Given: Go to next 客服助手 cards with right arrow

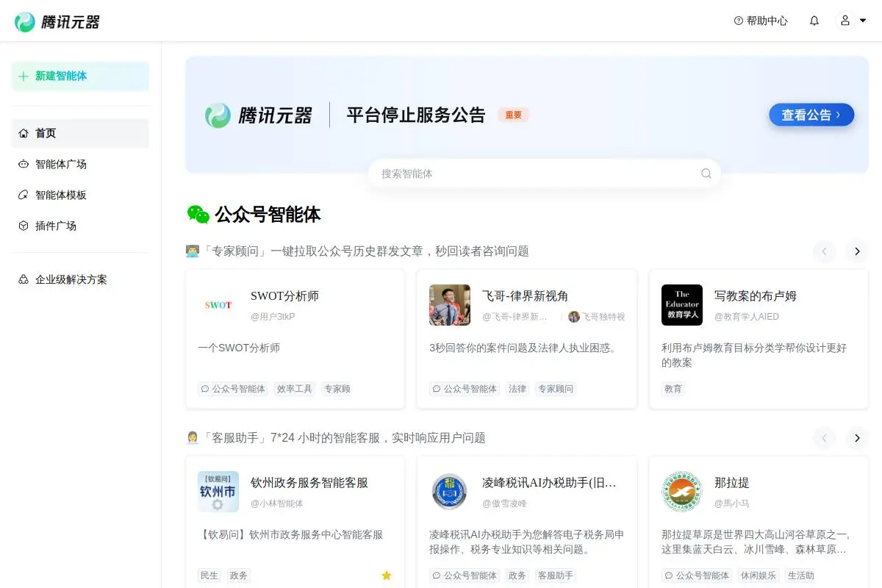Looking at the screenshot, I should [856, 438].
